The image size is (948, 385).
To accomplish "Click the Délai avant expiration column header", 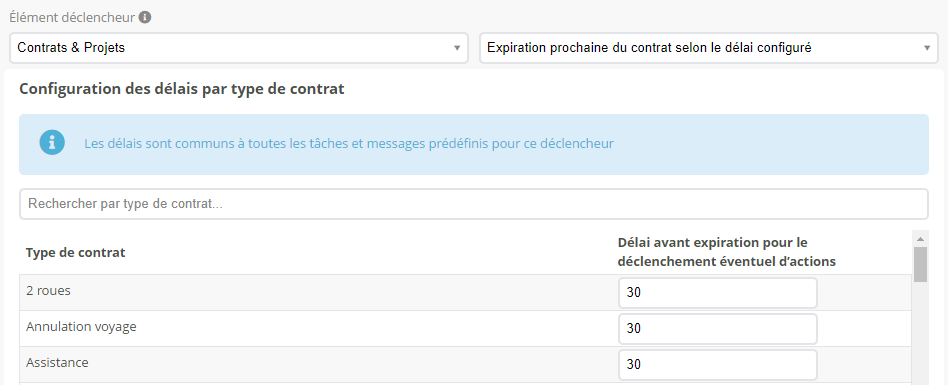I will pyautogui.click(x=727, y=252).
